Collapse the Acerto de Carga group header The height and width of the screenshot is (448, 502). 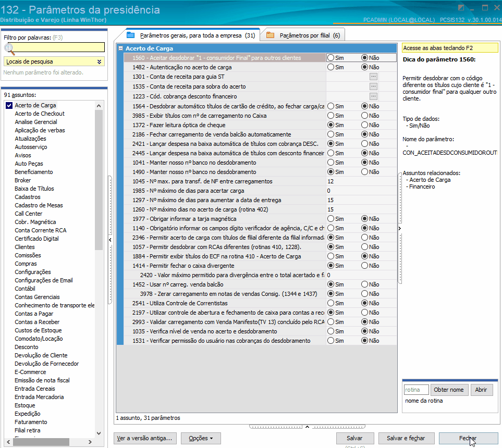pos(121,48)
